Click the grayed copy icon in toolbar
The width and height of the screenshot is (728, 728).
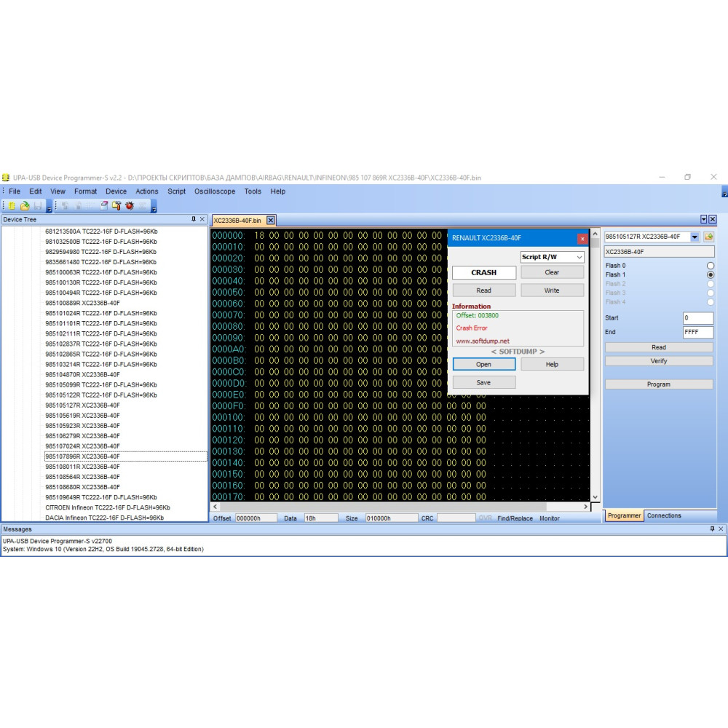(x=66, y=206)
